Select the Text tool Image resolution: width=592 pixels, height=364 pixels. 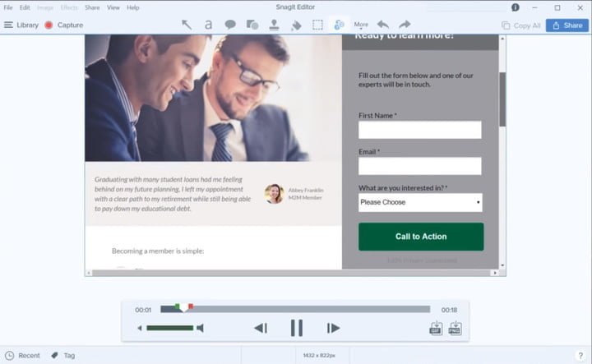208,25
